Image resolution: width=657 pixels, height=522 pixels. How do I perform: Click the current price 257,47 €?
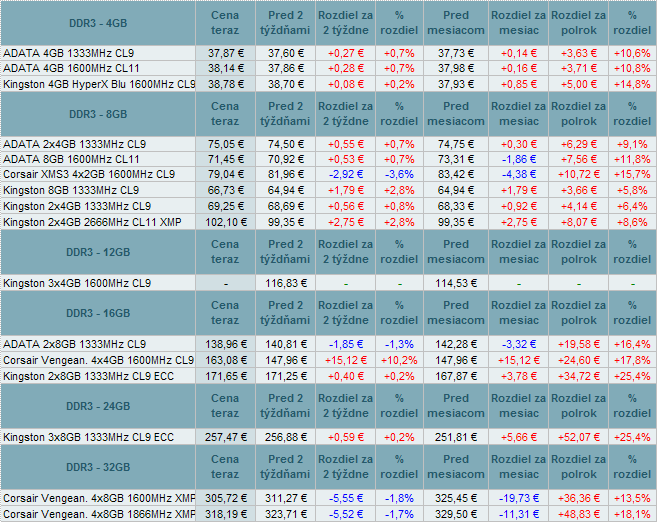tap(226, 437)
